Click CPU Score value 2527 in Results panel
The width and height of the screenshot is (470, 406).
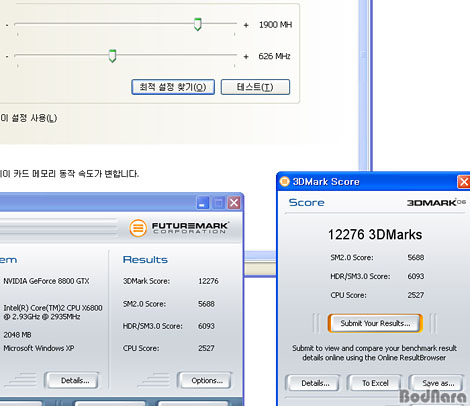tap(206, 348)
